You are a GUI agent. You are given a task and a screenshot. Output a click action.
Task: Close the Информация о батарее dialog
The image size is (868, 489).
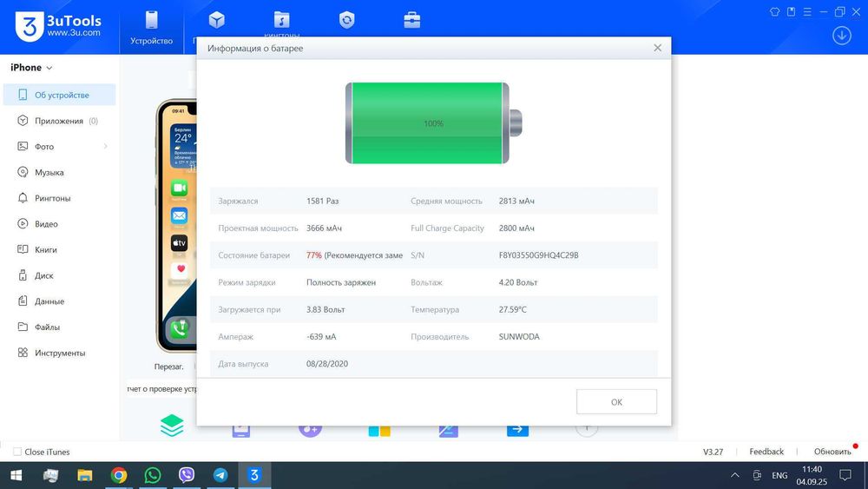pyautogui.click(x=657, y=49)
